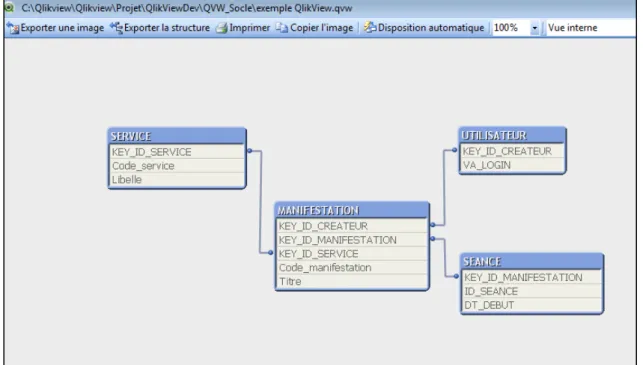Select the SERVICE table header
The height and width of the screenshot is (365, 643).
[x=177, y=136]
